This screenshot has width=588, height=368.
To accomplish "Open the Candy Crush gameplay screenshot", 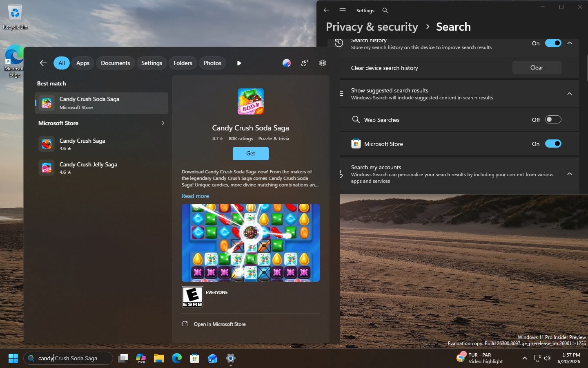I will pyautogui.click(x=251, y=243).
